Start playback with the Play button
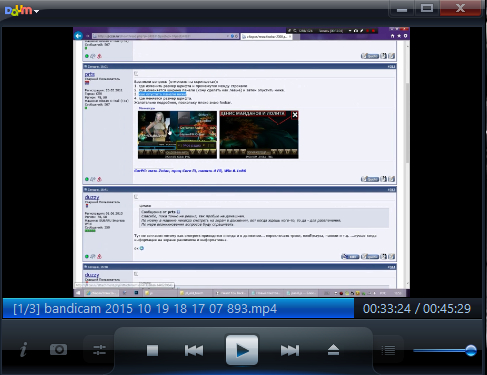This screenshot has width=487, height=375. [x=242, y=350]
